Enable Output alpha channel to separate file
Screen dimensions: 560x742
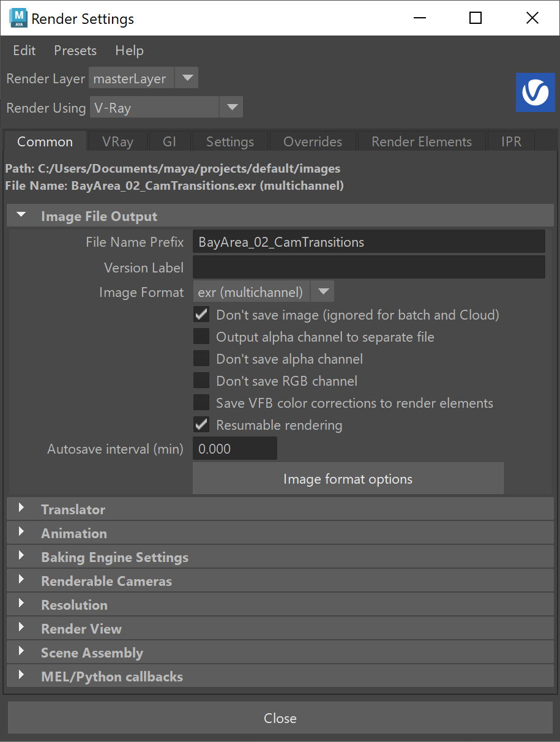click(x=201, y=337)
